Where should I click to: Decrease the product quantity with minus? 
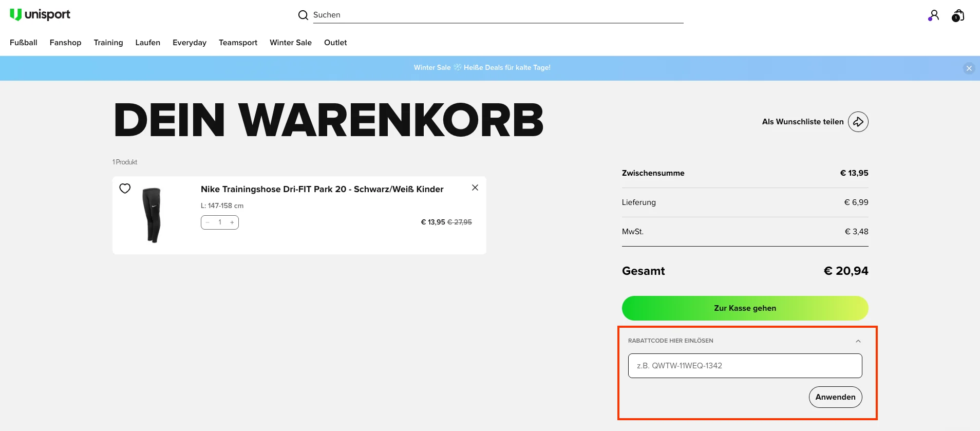tap(208, 222)
